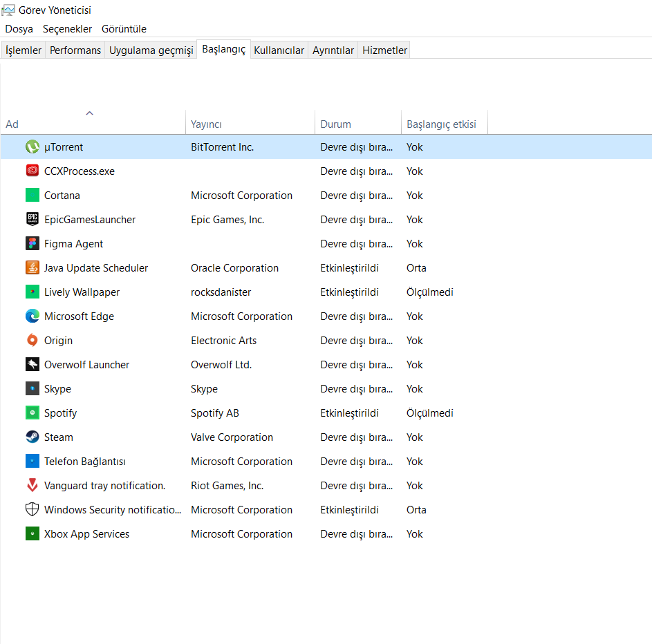652x644 pixels.
Task: Select the CCXProcess.exe entry
Action: (80, 171)
